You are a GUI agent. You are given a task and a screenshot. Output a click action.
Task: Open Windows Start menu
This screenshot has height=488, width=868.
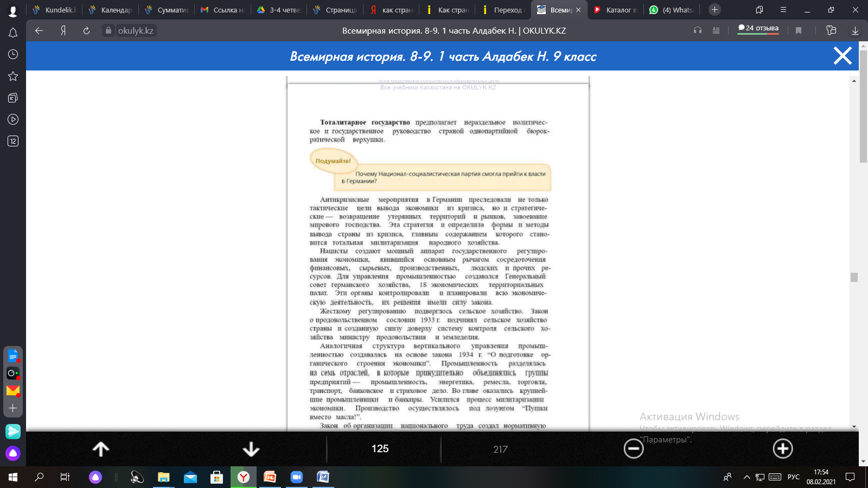click(13, 477)
